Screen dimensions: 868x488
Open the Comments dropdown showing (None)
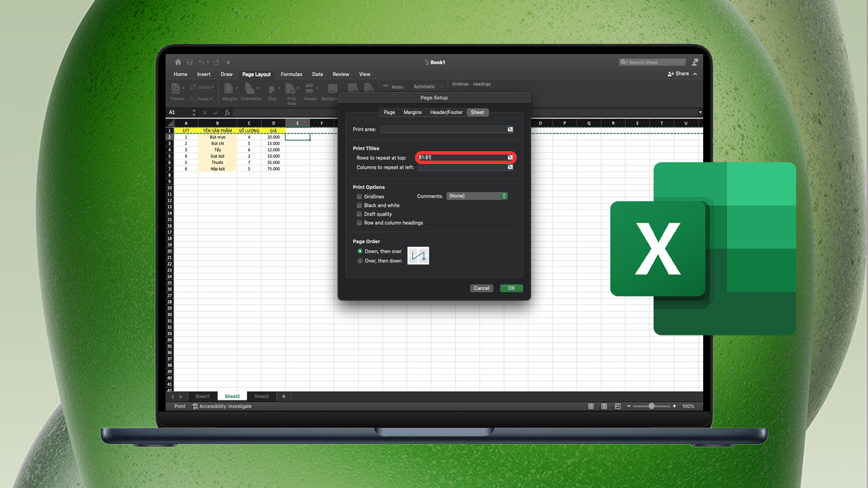click(x=477, y=195)
